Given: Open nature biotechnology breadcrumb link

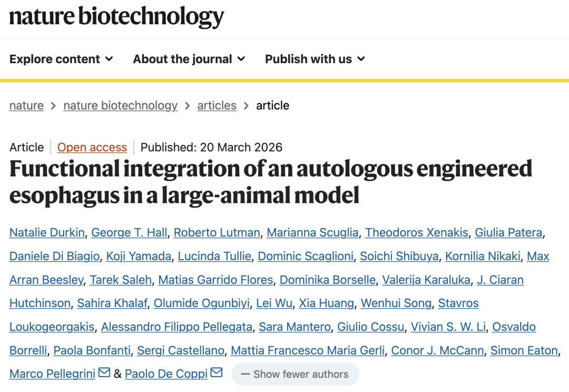Looking at the screenshot, I should [x=120, y=105].
